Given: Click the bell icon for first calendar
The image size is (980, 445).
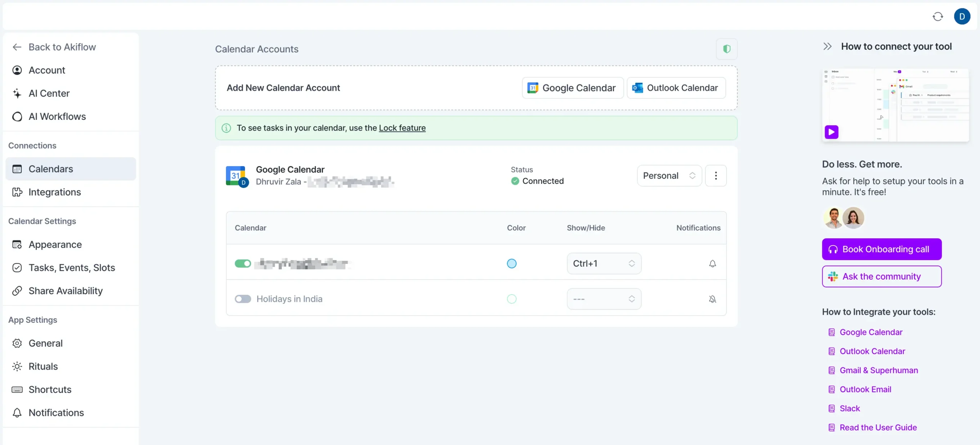Looking at the screenshot, I should click(712, 263).
